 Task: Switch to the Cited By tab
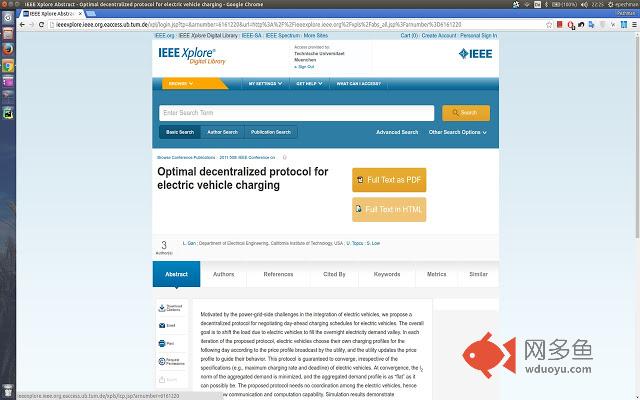(x=334, y=274)
